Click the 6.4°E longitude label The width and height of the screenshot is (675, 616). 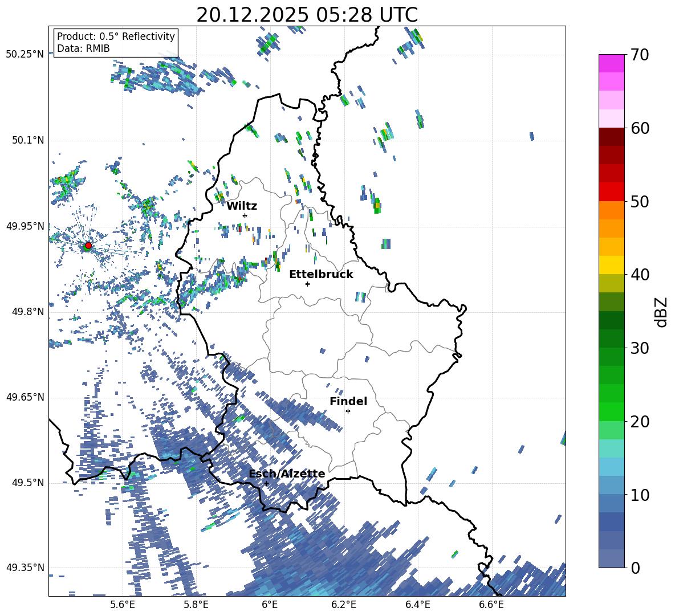coord(417,605)
